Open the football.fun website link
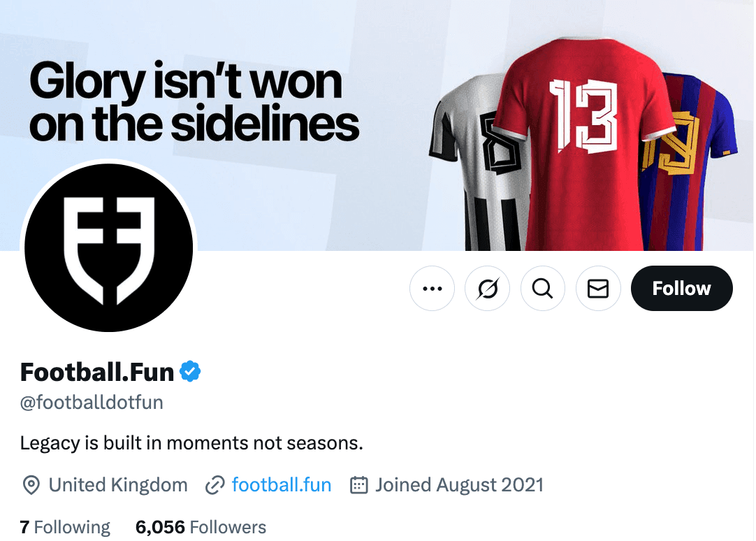756x541 pixels. pyautogui.click(x=282, y=484)
